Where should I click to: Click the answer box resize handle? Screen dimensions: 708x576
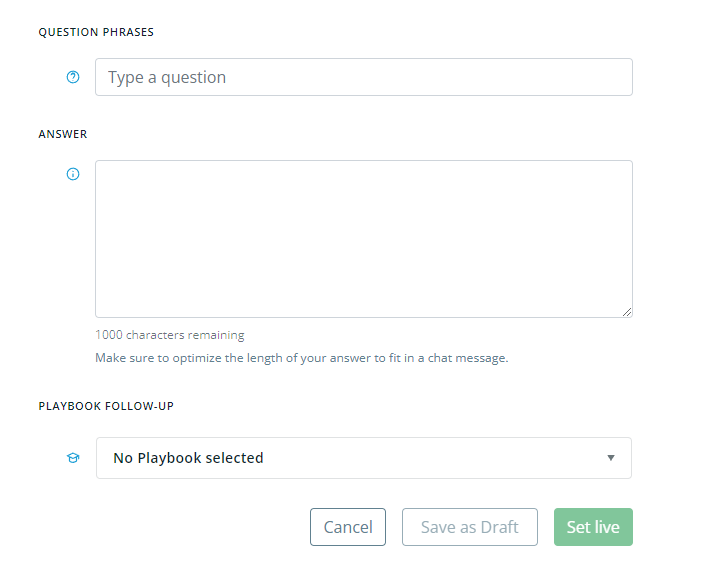click(x=627, y=312)
